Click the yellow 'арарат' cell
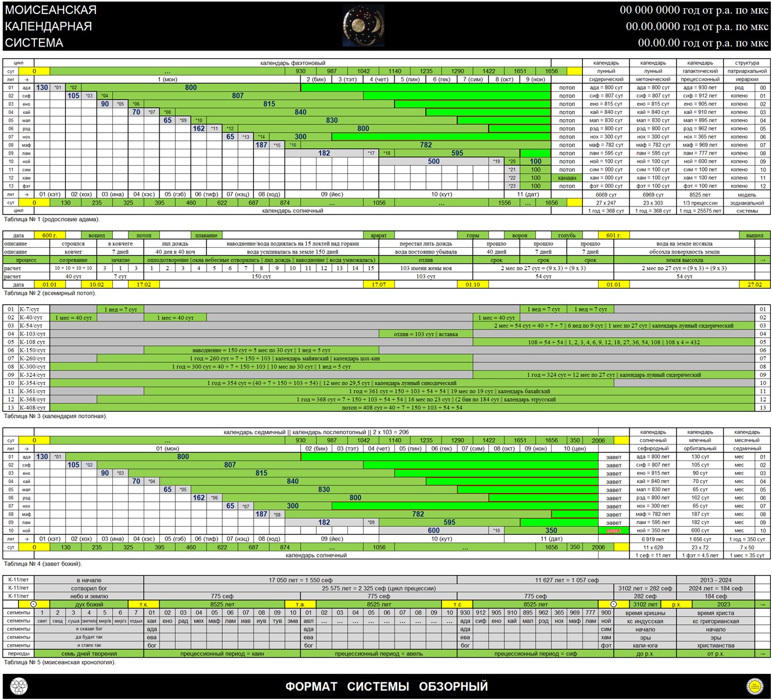772x700 pixels. [379, 235]
